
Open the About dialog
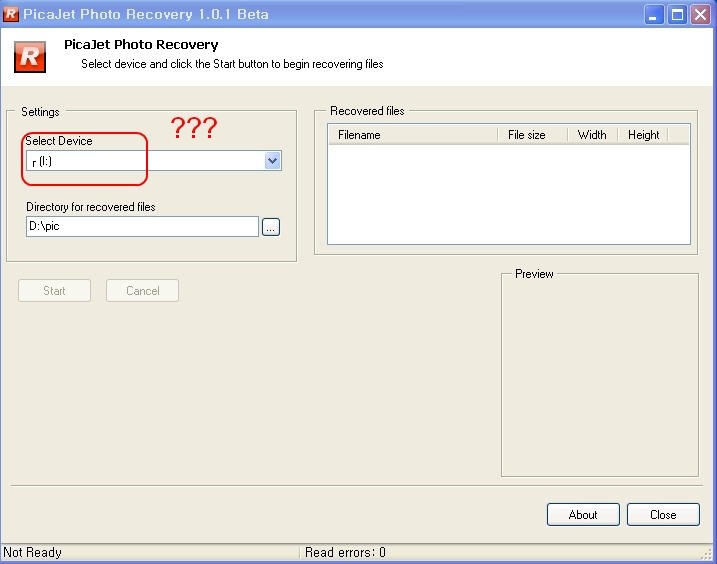click(x=583, y=515)
